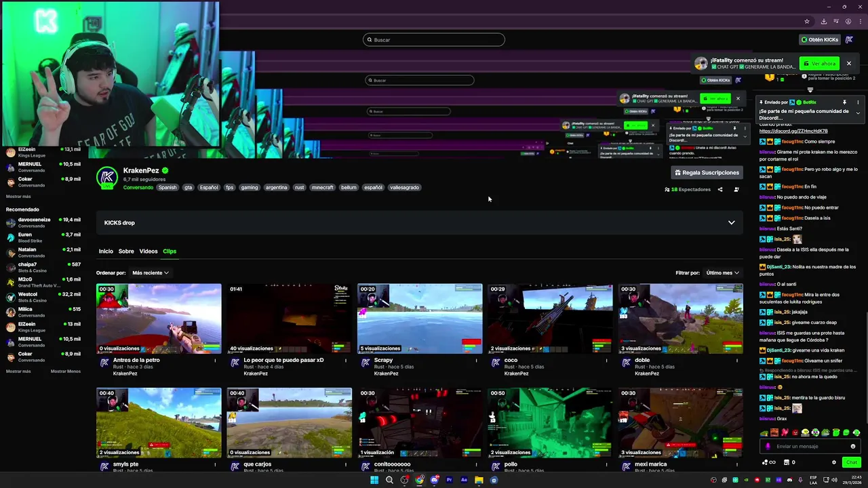Open options menu for Scrapy clip
The image size is (868, 488).
pos(476,361)
